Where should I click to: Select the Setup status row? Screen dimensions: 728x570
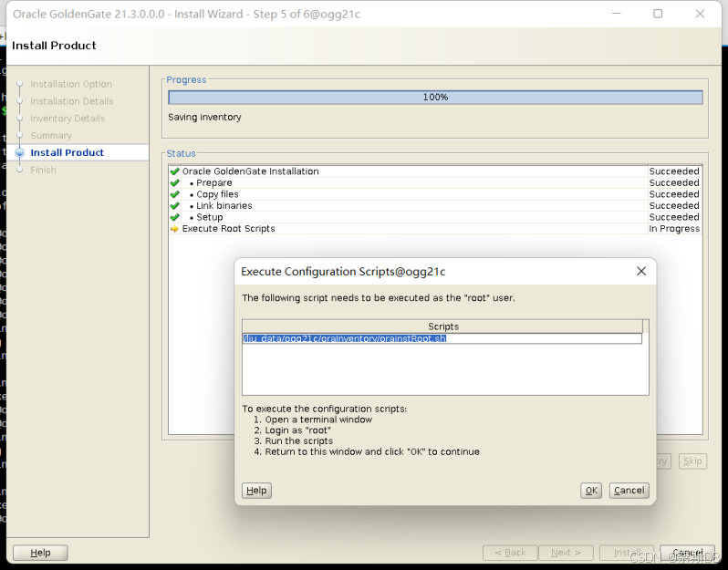click(x=435, y=217)
